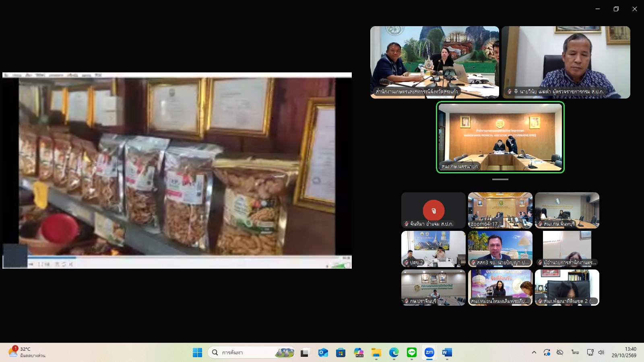Open Microsoft Store from the taskbar
The width and height of the screenshot is (644, 362).
pyautogui.click(x=341, y=353)
